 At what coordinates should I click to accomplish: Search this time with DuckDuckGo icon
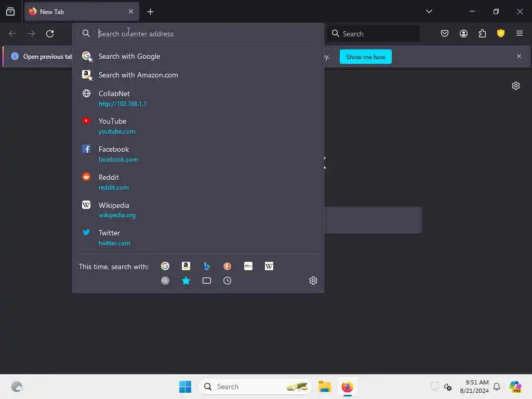[228, 267]
